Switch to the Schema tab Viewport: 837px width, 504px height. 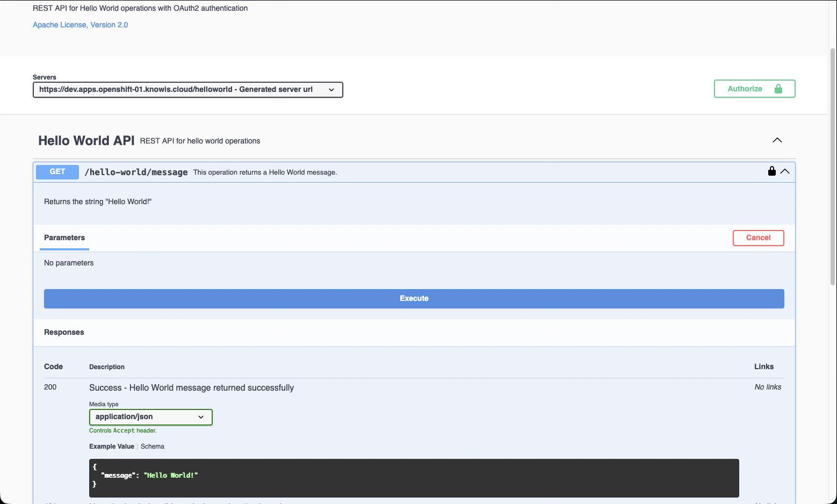pyautogui.click(x=153, y=447)
